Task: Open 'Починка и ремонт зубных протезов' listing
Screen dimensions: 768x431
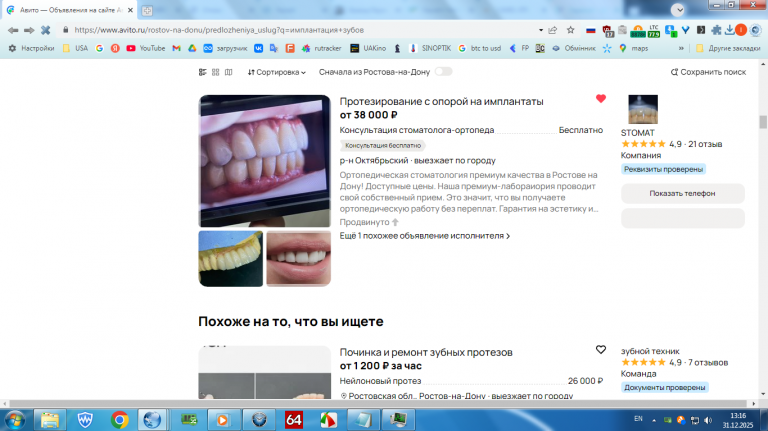Action: click(426, 352)
